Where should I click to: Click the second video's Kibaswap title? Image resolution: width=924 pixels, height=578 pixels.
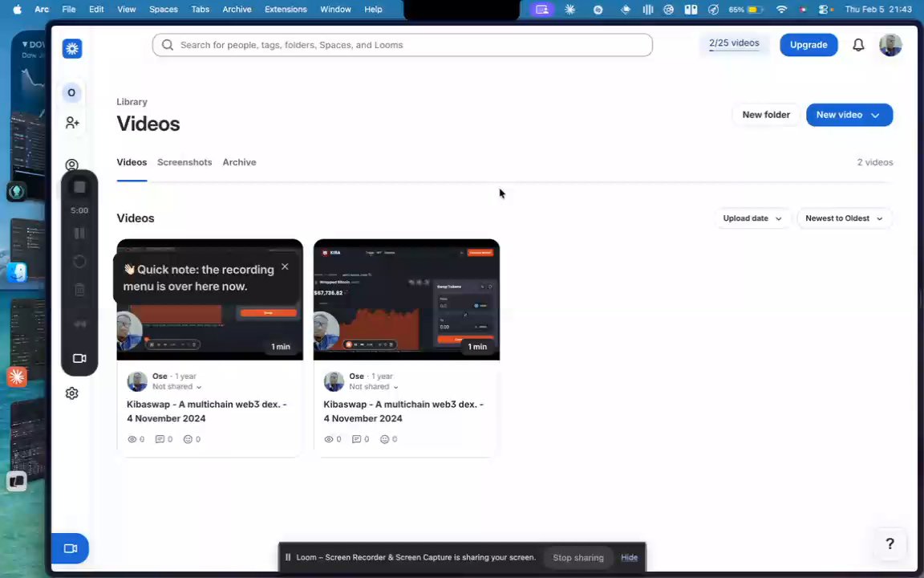(403, 411)
